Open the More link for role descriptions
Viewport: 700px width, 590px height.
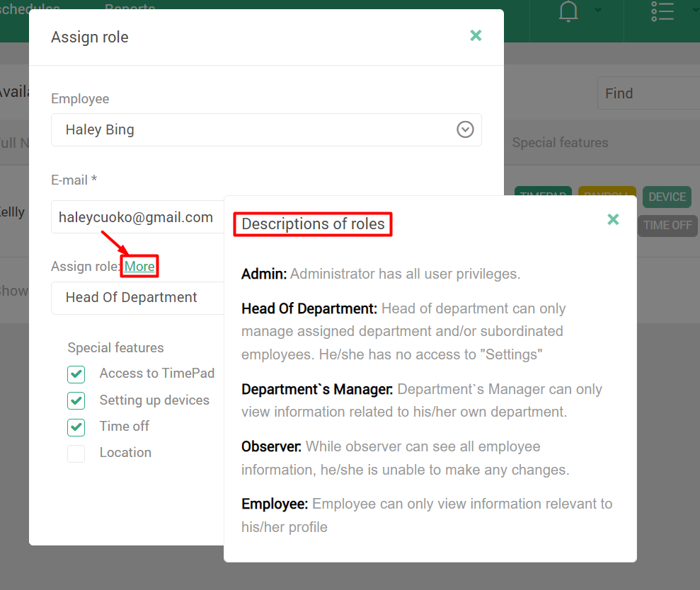(139, 267)
